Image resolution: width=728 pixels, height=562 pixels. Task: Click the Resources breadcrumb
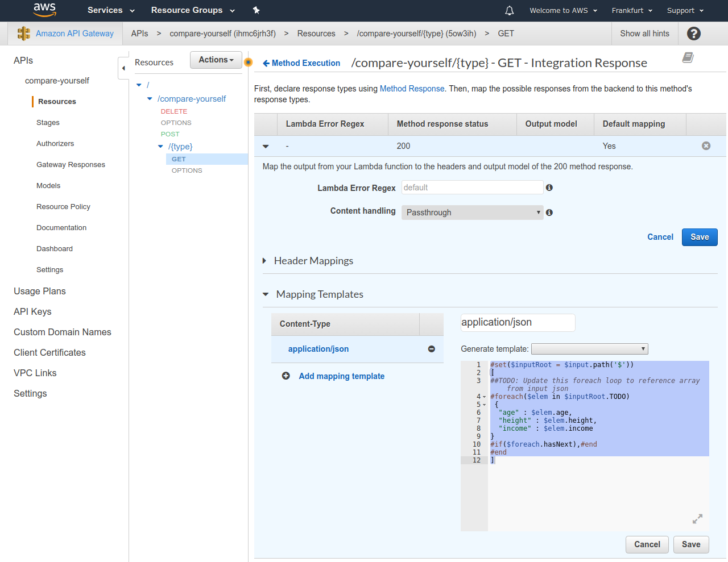[316, 34]
